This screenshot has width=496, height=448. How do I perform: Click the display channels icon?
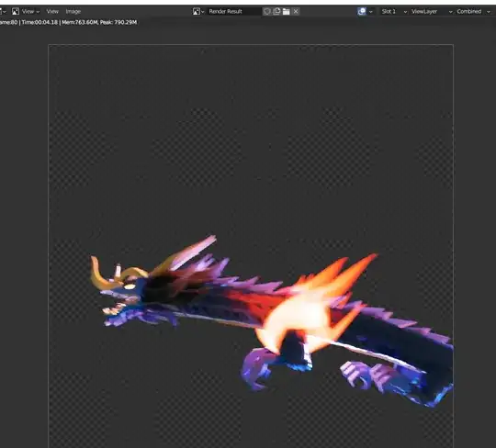(362, 11)
